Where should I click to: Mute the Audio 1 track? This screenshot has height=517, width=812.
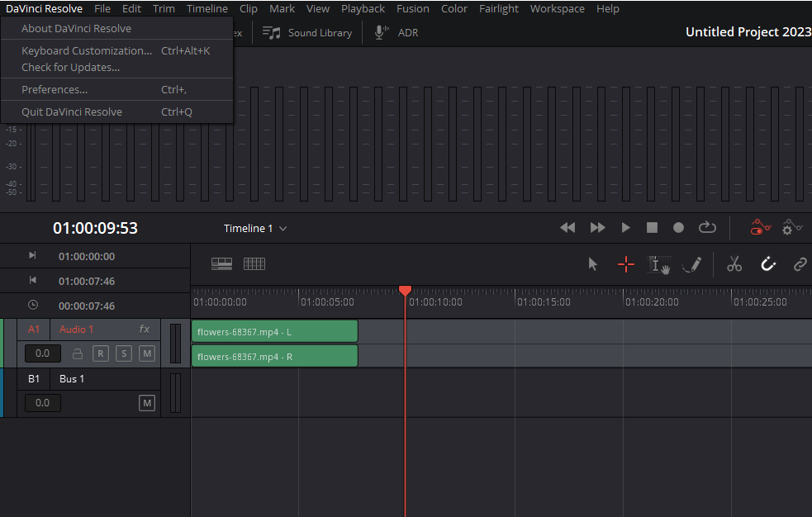(147, 354)
